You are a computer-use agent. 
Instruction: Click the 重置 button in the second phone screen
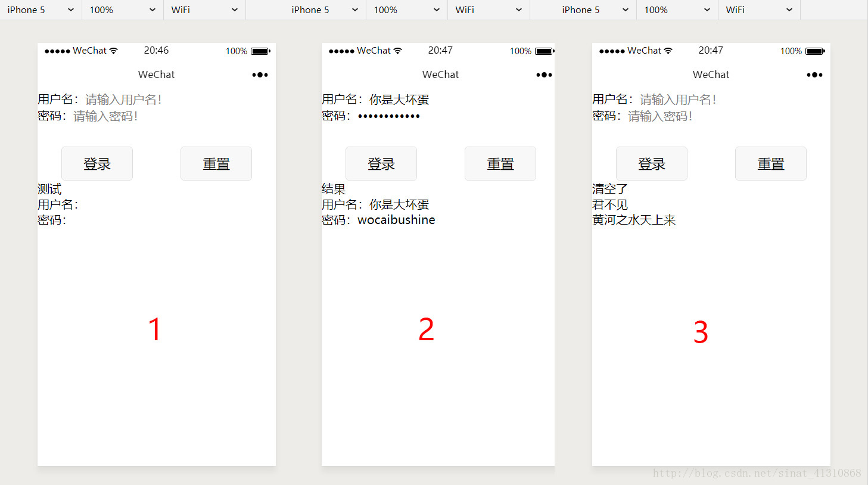coord(500,163)
